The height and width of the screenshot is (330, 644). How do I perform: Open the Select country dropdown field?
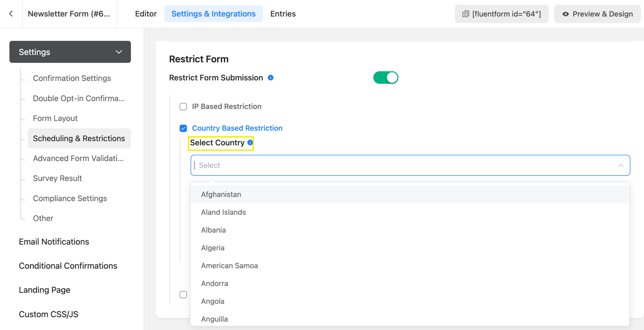click(346, 165)
